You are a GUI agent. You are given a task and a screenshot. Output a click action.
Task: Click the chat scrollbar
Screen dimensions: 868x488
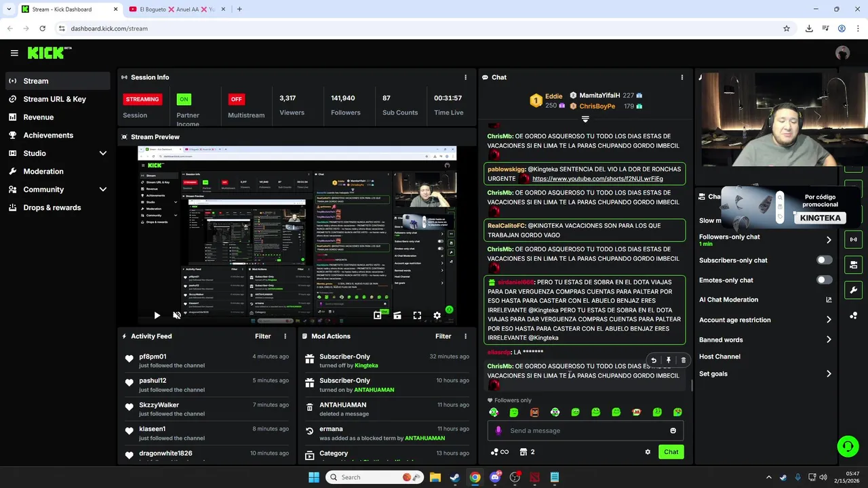[x=692, y=385]
